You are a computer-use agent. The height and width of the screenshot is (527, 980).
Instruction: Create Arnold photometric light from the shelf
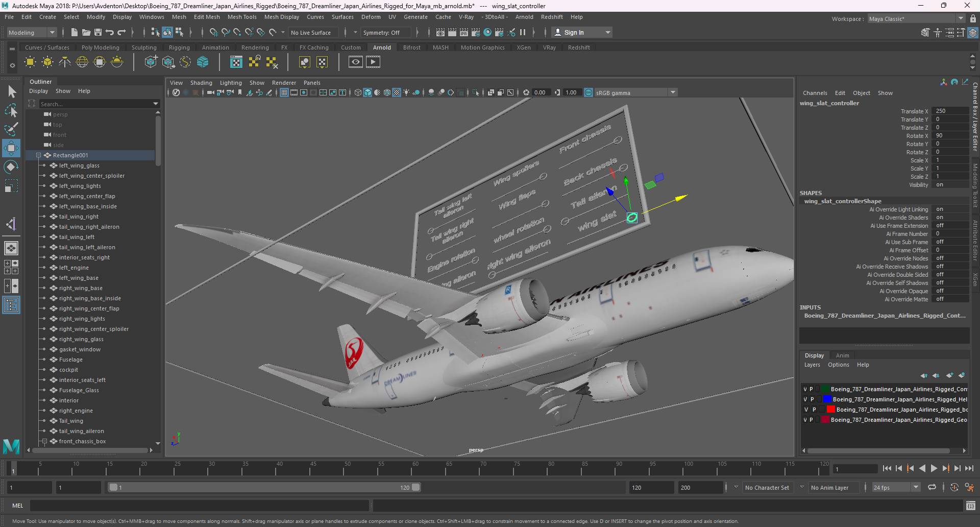pos(65,62)
